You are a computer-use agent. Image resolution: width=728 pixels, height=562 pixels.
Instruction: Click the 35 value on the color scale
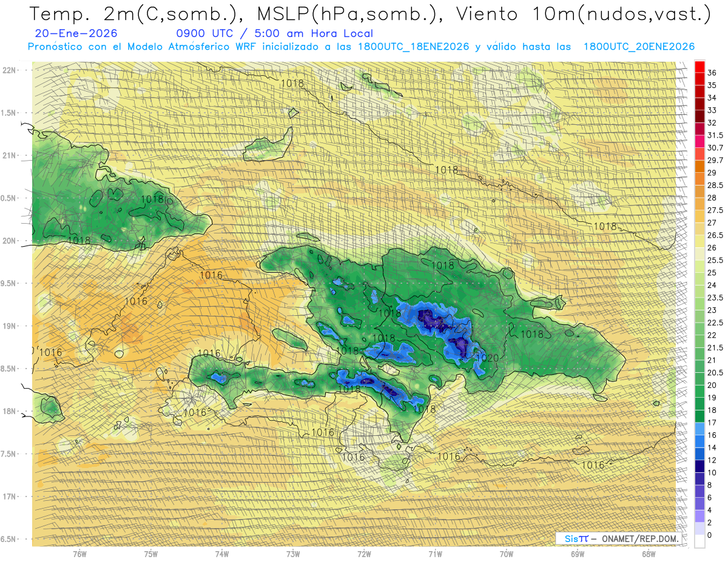coord(712,85)
